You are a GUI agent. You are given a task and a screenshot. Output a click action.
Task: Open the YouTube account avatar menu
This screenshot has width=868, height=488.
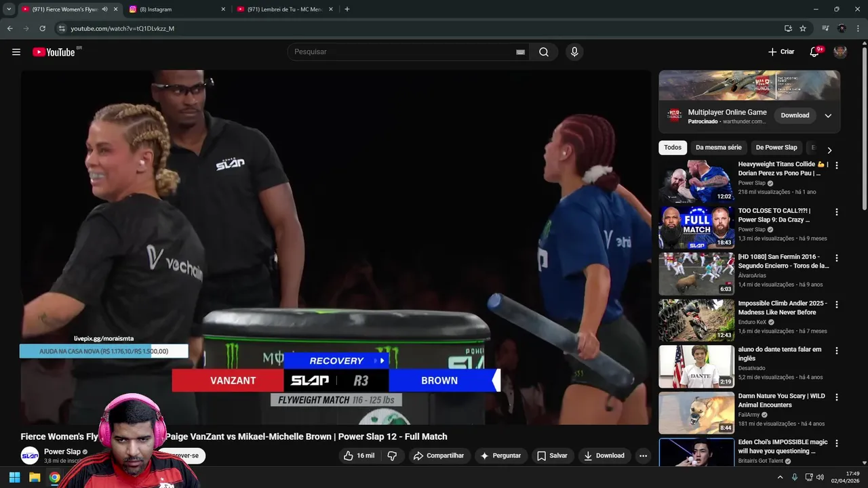[x=840, y=52]
